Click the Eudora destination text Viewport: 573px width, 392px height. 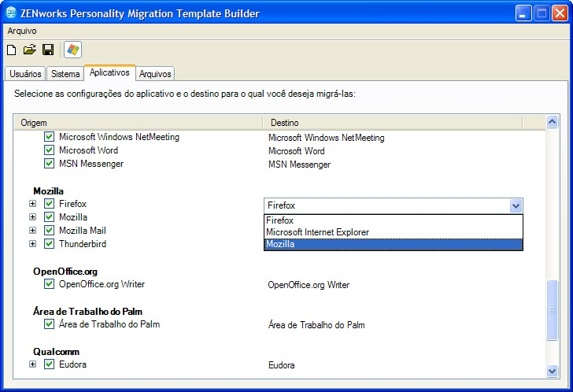point(282,365)
